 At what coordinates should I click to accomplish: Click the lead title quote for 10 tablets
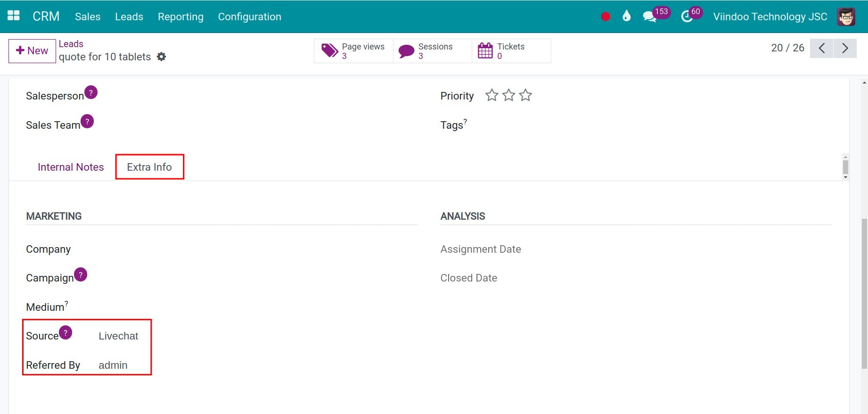(x=105, y=57)
